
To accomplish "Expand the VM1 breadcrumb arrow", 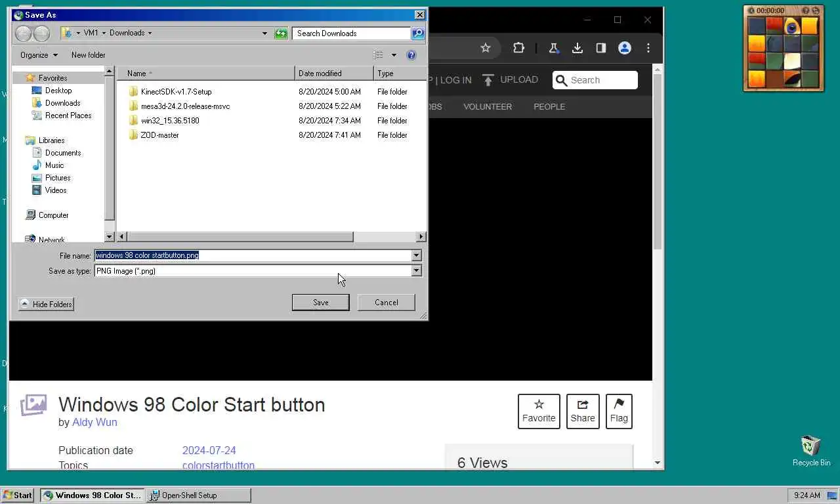I will click(104, 33).
